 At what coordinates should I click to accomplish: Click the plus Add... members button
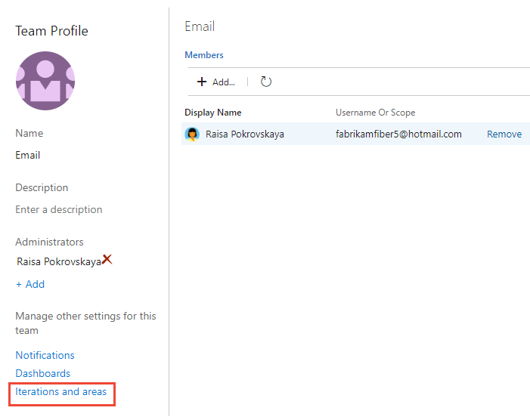point(215,82)
